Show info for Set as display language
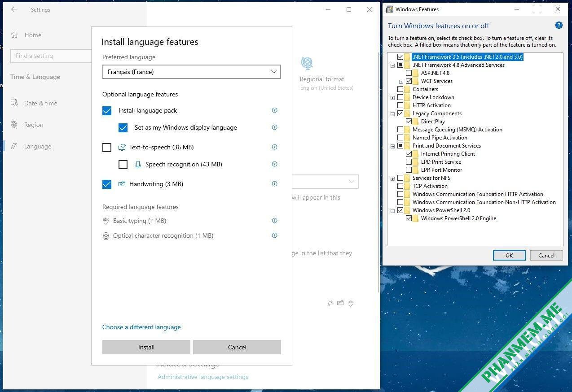 point(274,127)
